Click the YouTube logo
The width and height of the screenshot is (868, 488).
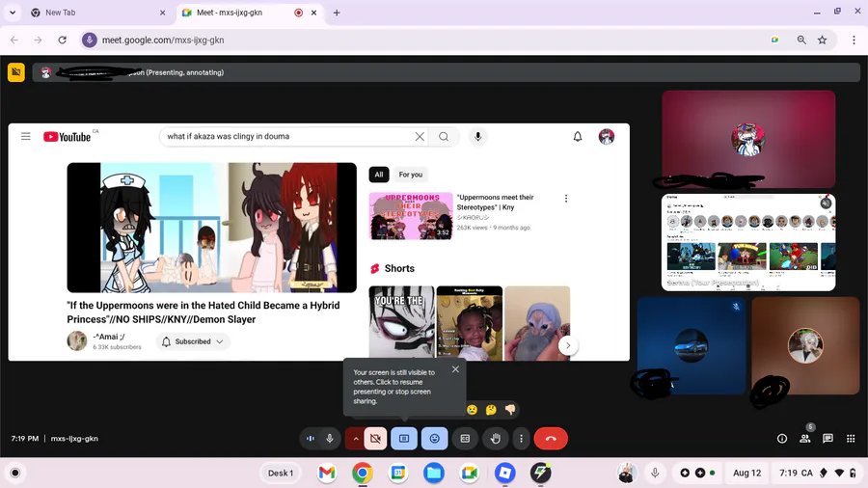point(67,137)
